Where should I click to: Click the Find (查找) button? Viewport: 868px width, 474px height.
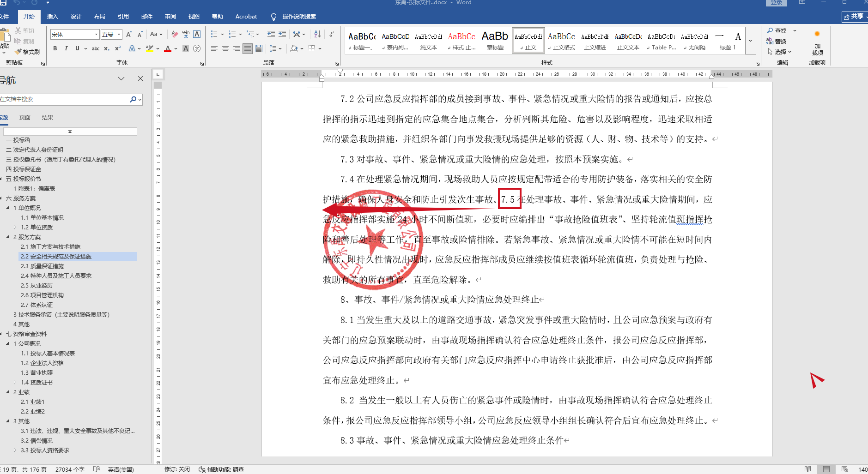pyautogui.click(x=777, y=30)
